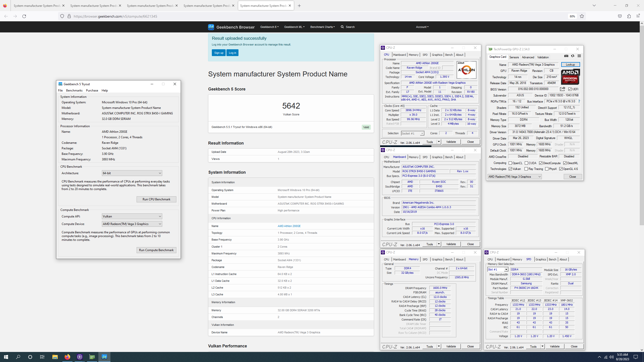Open File Explorer from the taskbar
644x362 pixels.
pos(55,357)
